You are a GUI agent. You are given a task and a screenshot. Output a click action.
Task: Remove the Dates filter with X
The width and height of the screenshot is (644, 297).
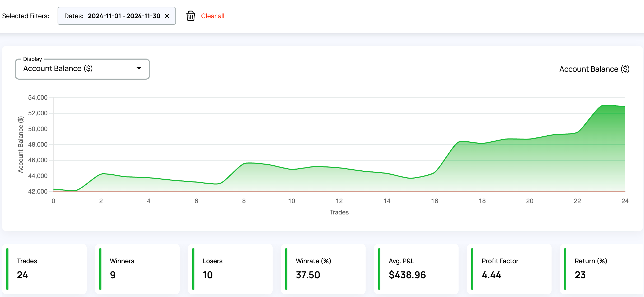click(x=167, y=16)
